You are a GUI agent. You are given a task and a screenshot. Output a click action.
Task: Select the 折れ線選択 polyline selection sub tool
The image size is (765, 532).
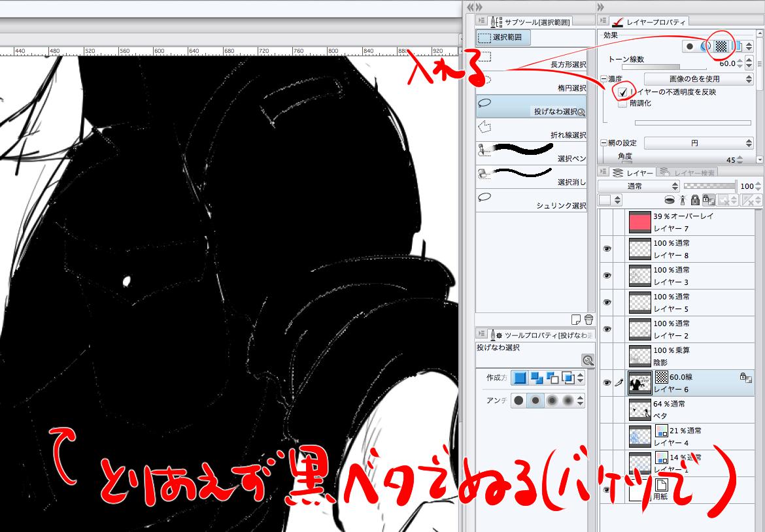coord(532,129)
